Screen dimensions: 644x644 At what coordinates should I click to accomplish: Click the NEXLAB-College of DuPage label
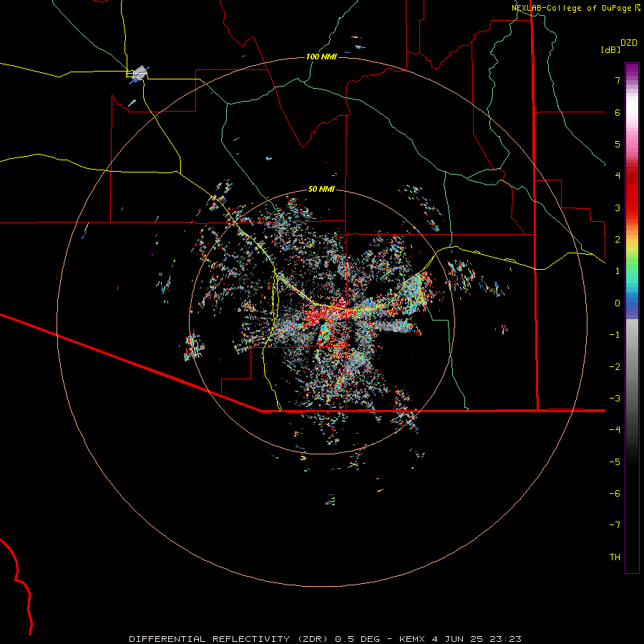coord(572,8)
